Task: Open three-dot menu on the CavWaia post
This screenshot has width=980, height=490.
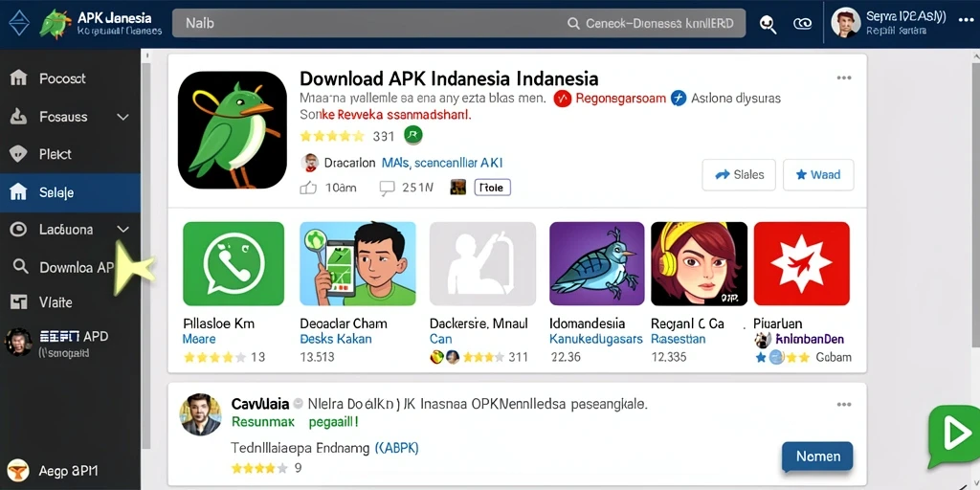Action: pos(844,405)
